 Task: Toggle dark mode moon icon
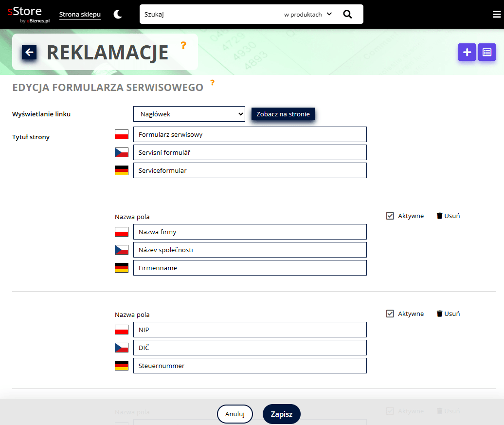pyautogui.click(x=118, y=15)
